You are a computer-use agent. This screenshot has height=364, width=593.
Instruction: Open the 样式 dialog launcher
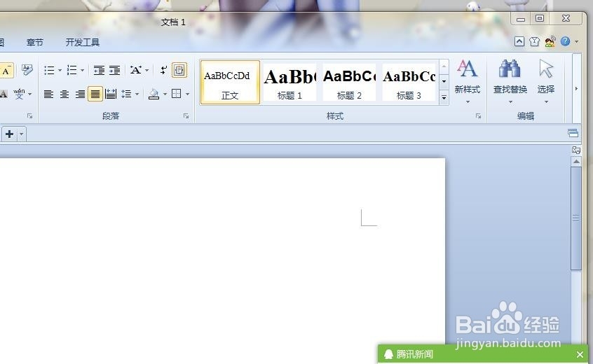[x=479, y=116]
